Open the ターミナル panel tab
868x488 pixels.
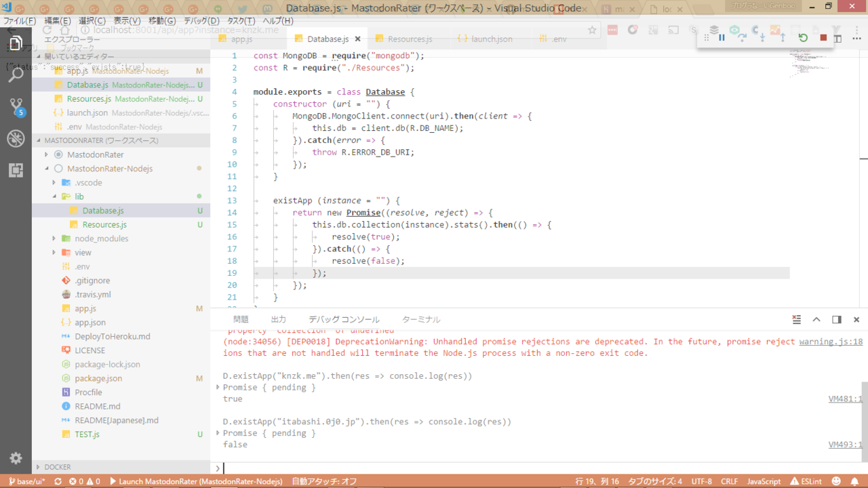[421, 319]
